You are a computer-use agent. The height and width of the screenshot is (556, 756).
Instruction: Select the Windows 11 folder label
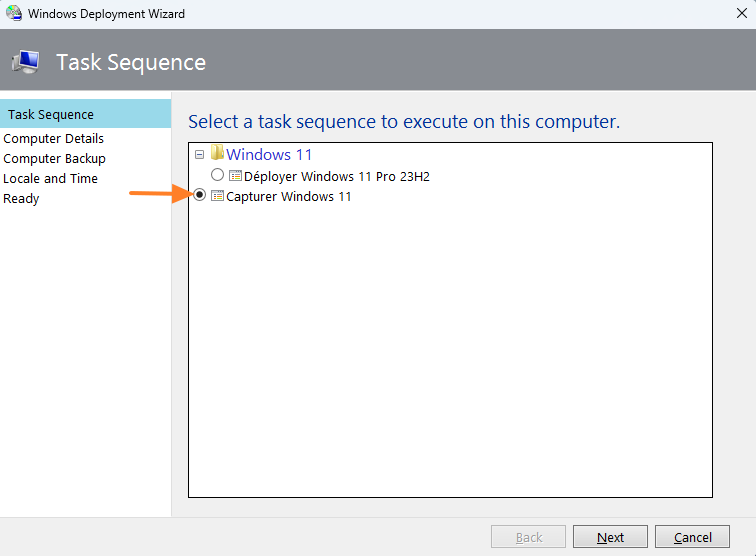(269, 155)
